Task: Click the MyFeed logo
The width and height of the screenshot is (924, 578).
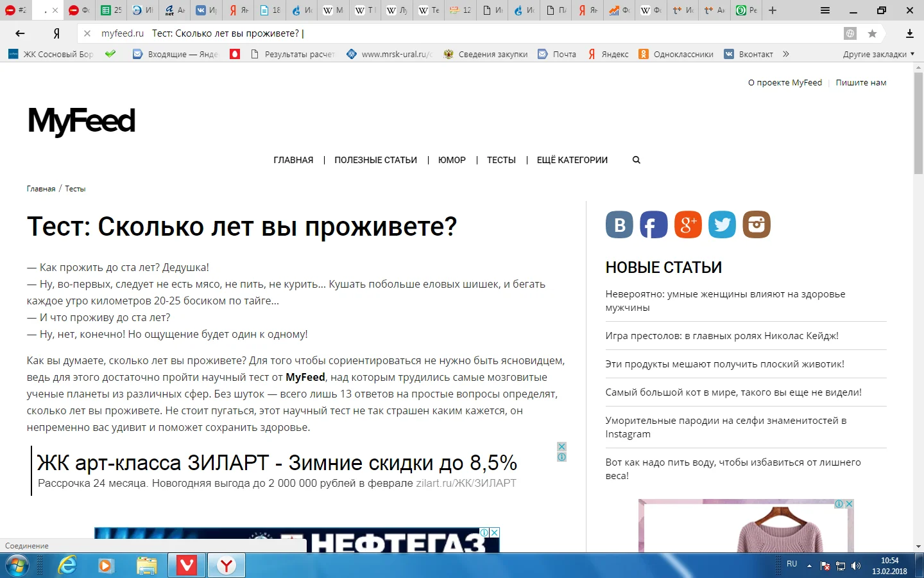Action: coord(81,121)
